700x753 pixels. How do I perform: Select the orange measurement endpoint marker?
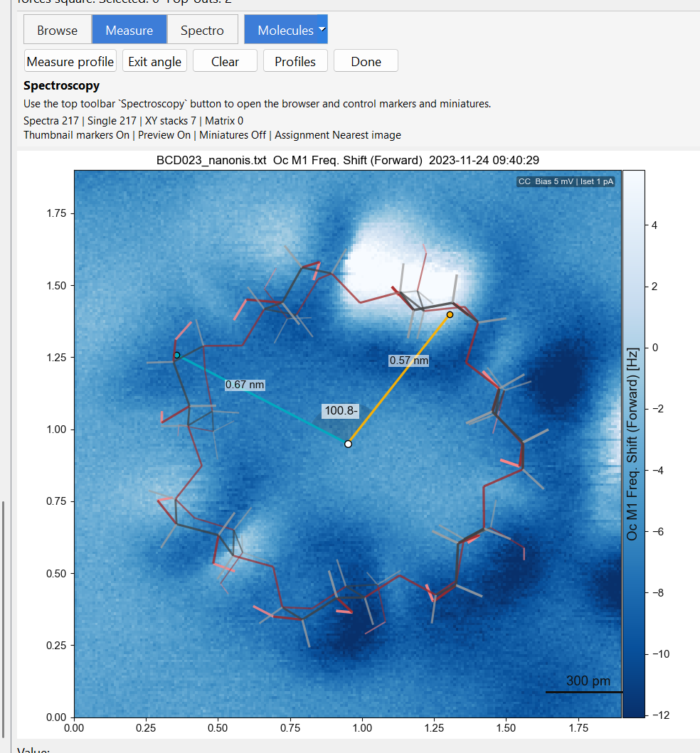click(450, 314)
